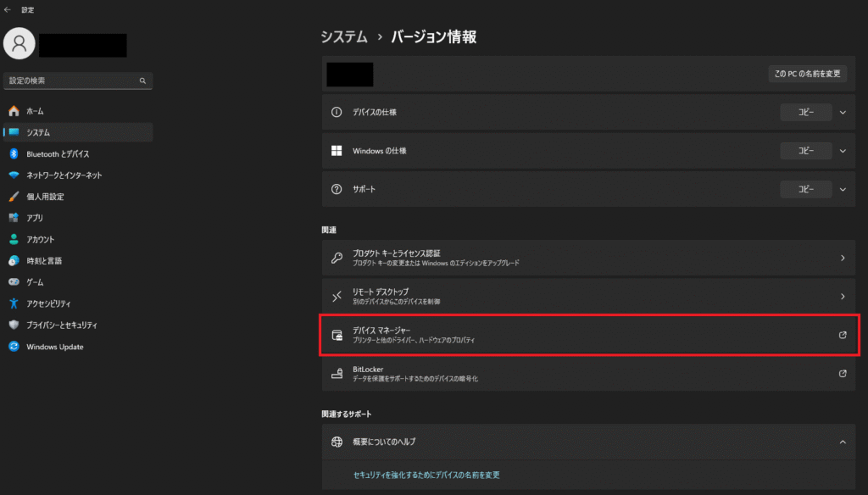Click プロダクト キーとライセンス認証 row title

(x=397, y=253)
